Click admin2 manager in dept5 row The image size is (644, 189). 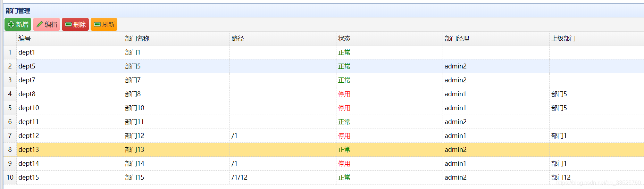(455, 66)
